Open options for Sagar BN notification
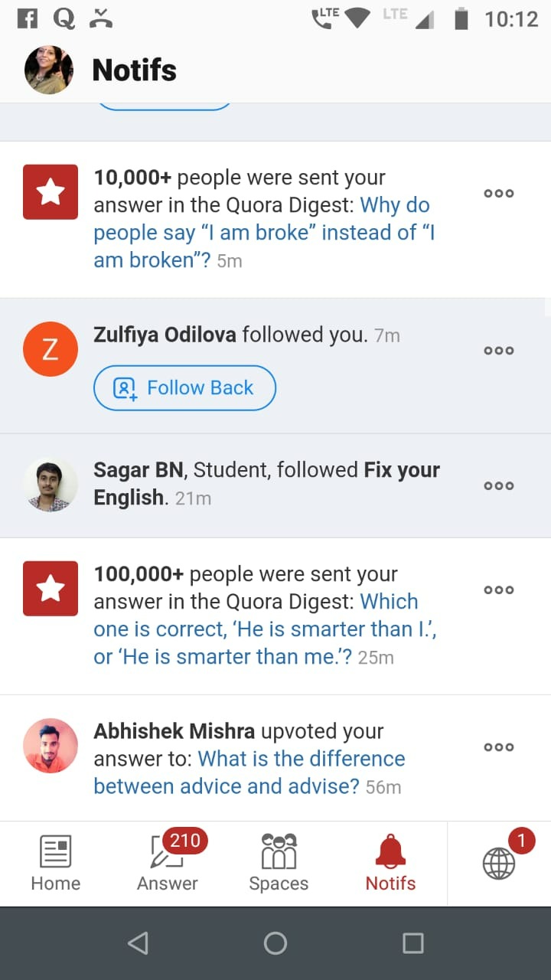 pyautogui.click(x=499, y=485)
